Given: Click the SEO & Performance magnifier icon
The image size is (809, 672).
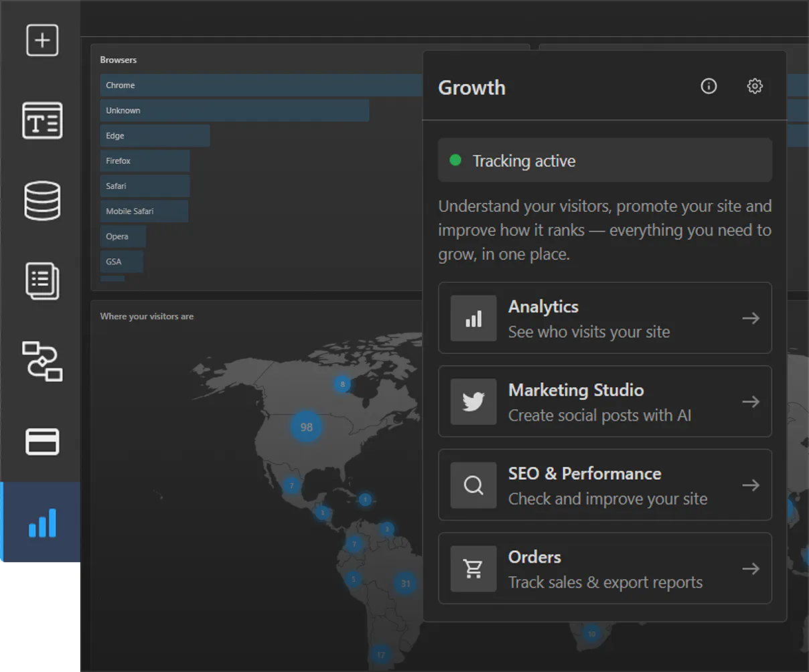Looking at the screenshot, I should (473, 485).
